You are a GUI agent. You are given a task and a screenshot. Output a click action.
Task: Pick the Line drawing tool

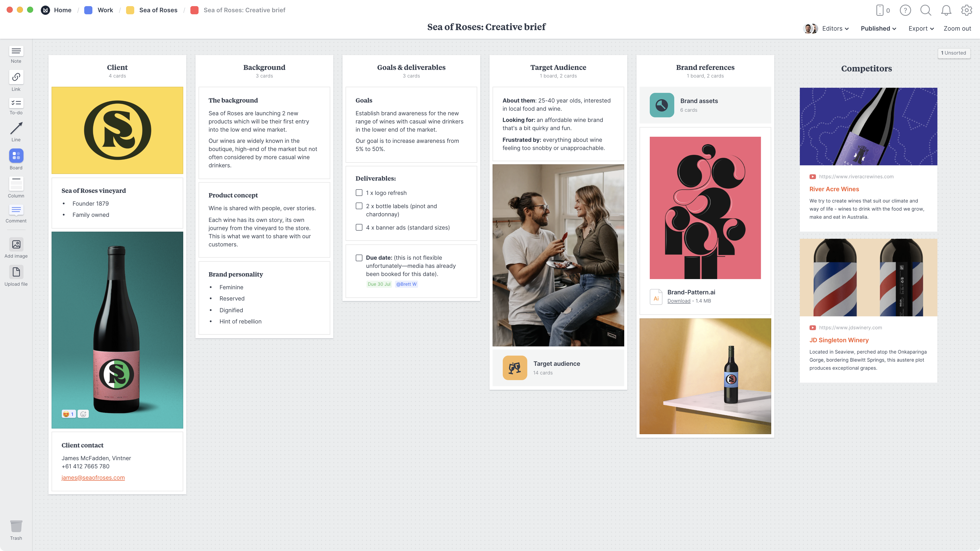pos(16,129)
